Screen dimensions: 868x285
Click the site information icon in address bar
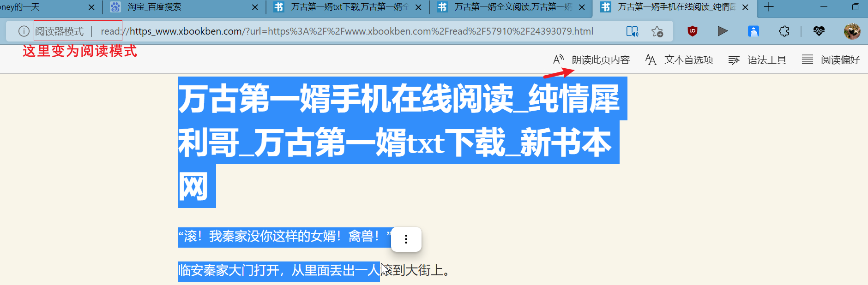(x=24, y=31)
